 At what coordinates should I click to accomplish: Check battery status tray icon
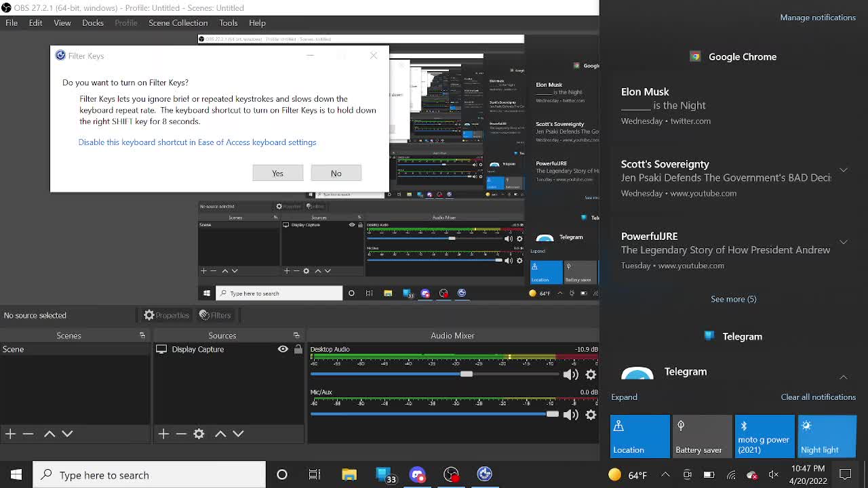coord(709,474)
